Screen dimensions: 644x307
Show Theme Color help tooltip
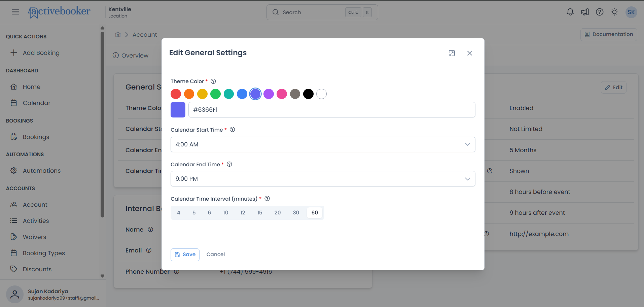213,81
